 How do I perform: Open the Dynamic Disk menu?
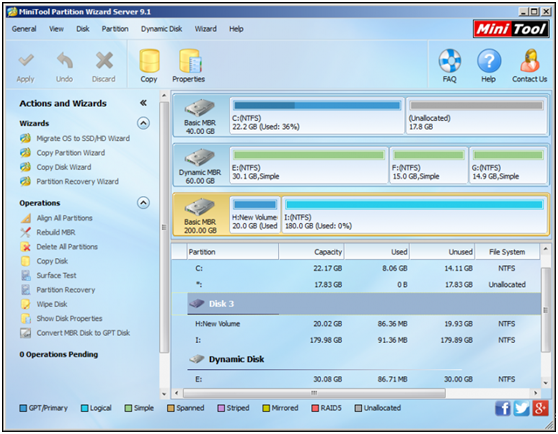[x=162, y=29]
